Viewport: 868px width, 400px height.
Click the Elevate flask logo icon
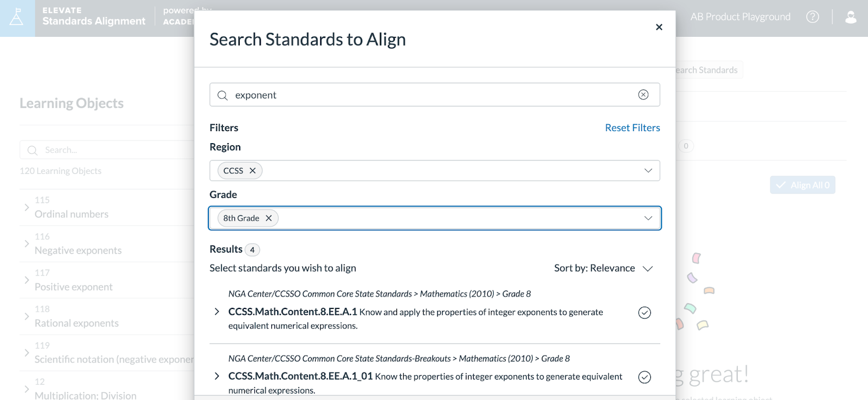17,17
